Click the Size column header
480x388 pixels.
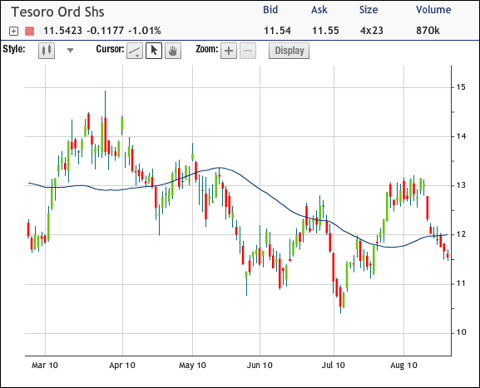(369, 10)
